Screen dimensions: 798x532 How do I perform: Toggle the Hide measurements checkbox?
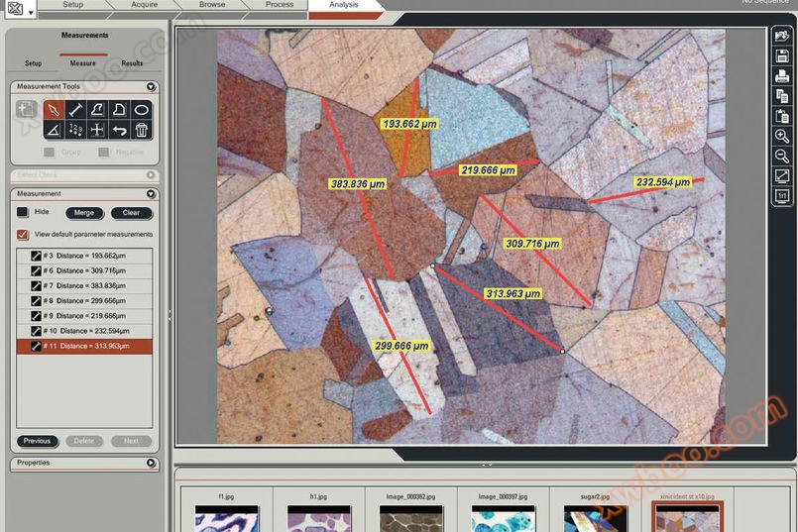(x=23, y=212)
